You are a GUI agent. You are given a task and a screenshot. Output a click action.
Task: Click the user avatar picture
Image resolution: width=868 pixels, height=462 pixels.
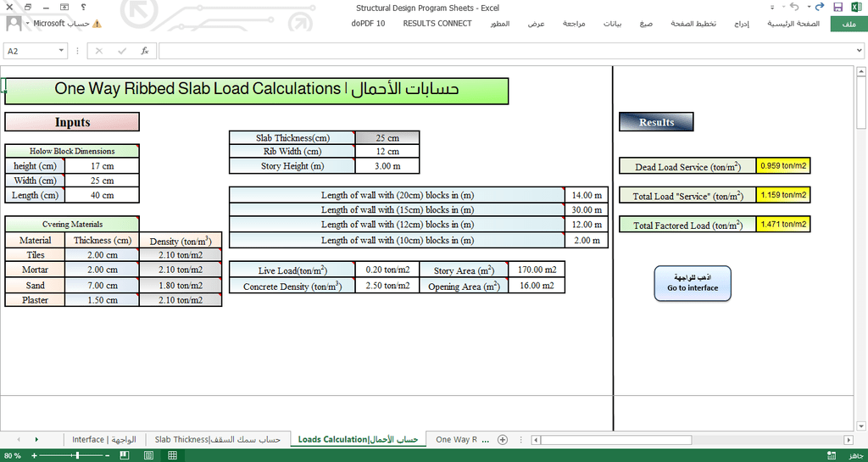pyautogui.click(x=14, y=23)
